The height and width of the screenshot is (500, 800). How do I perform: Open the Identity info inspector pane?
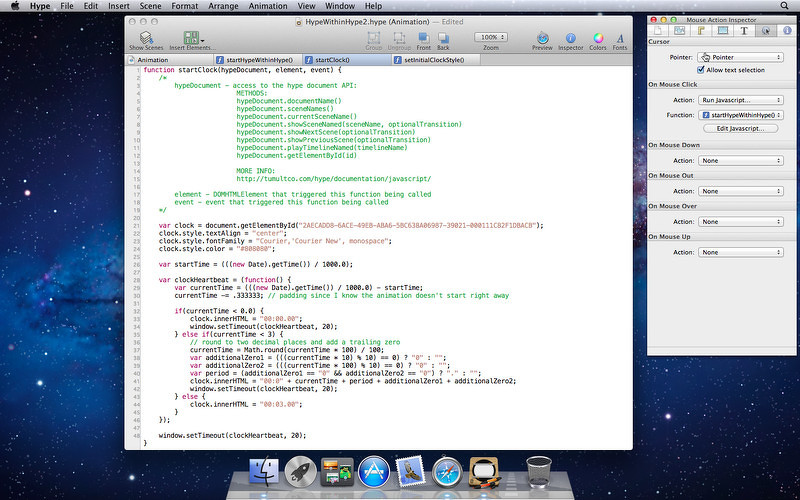coord(787,31)
